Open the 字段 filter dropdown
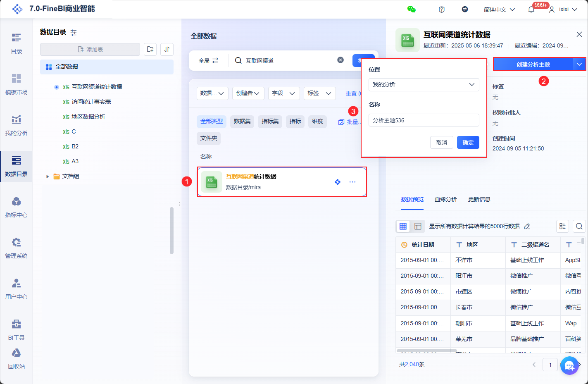 pyautogui.click(x=284, y=93)
